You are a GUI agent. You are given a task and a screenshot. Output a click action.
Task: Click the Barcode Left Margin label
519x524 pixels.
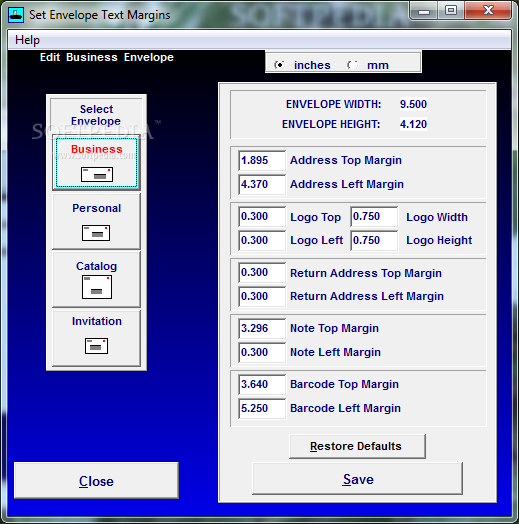345,408
